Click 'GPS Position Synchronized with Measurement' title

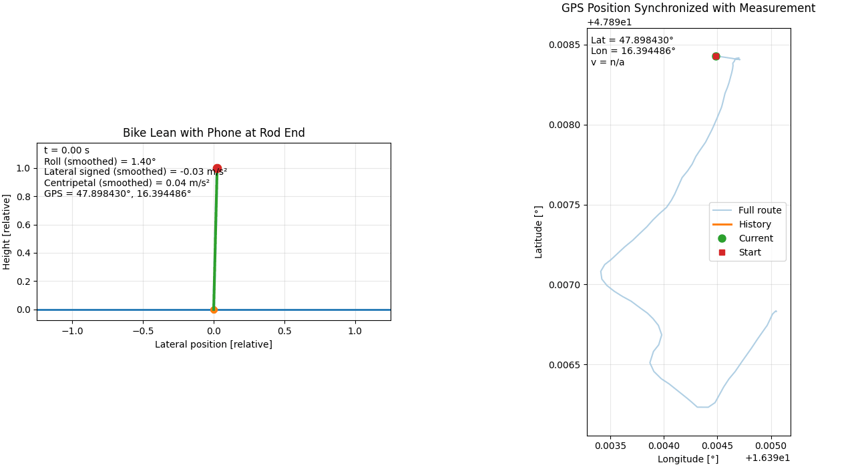[688, 9]
